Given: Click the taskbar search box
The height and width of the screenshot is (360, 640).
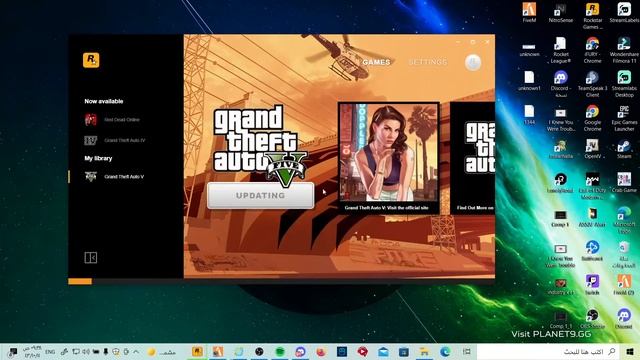Looking at the screenshot, I should [x=549, y=351].
